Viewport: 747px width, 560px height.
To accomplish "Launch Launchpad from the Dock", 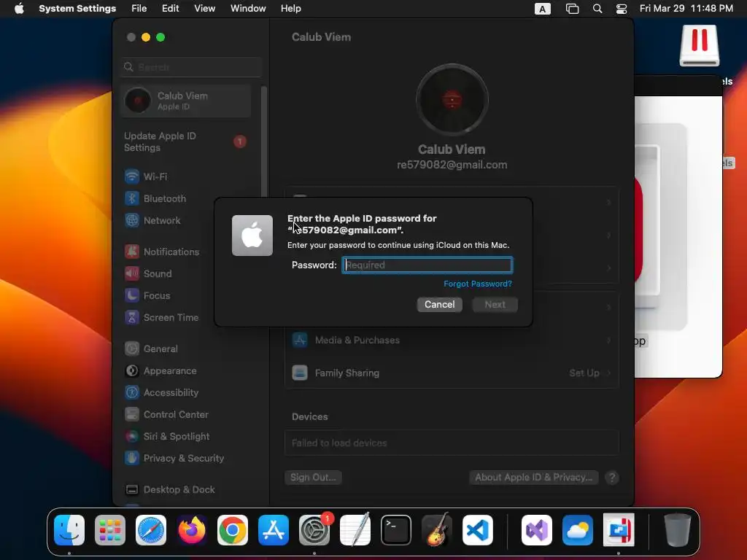I will click(110, 530).
